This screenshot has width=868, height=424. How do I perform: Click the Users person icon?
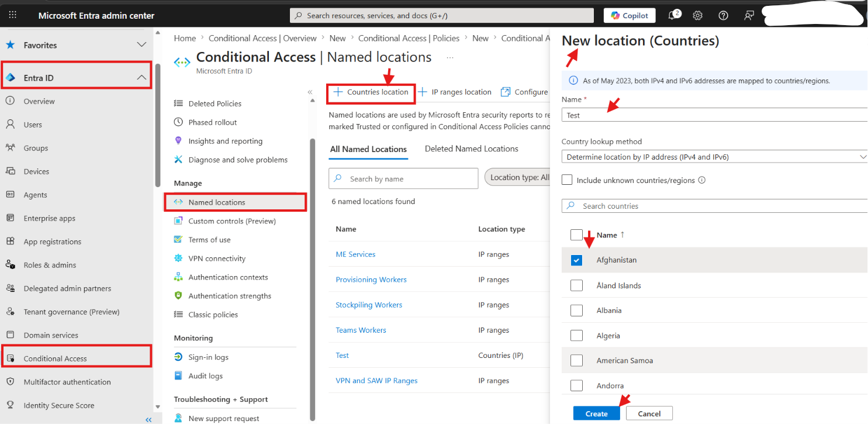[x=11, y=125]
